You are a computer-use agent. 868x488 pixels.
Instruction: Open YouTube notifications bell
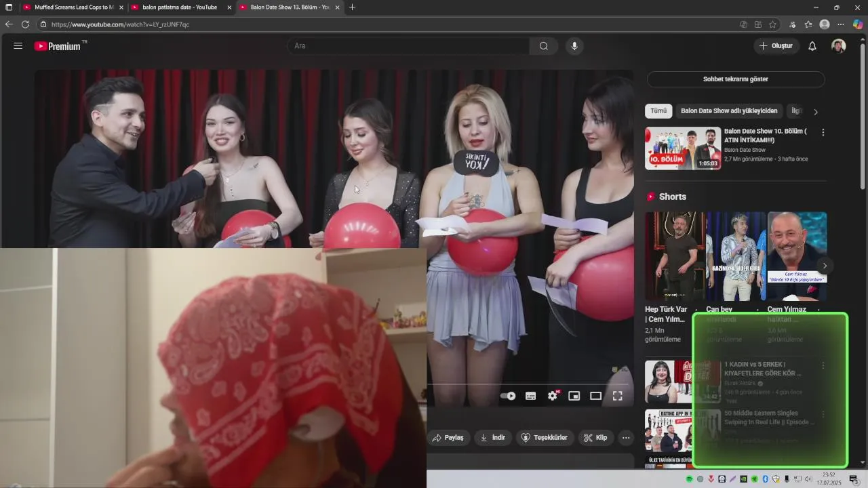812,46
